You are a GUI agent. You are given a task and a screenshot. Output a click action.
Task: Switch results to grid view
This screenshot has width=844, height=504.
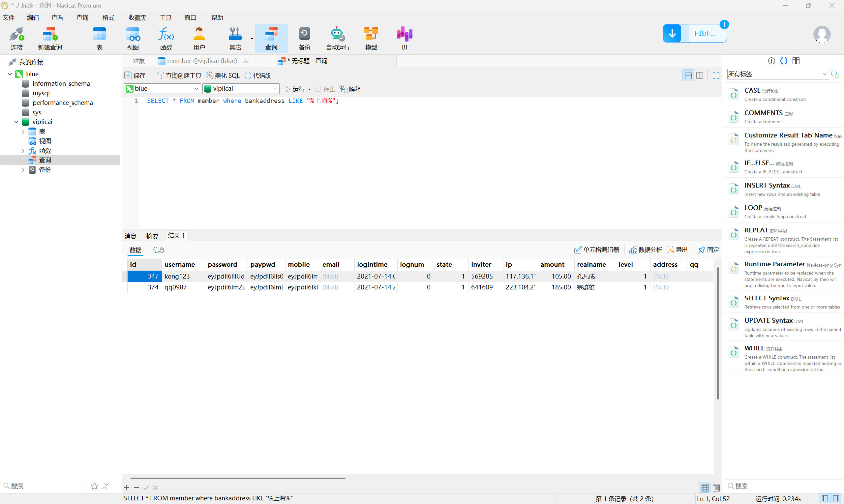(x=705, y=488)
